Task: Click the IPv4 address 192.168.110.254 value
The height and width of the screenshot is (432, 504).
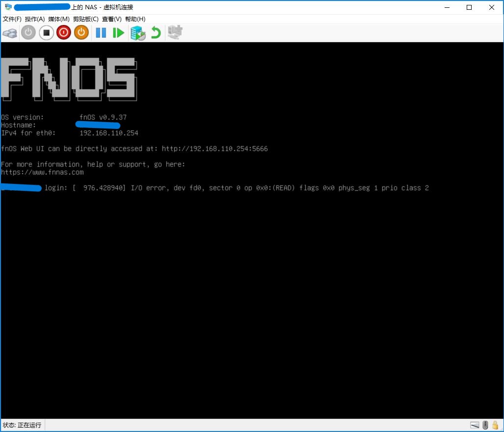Action: pyautogui.click(x=109, y=133)
